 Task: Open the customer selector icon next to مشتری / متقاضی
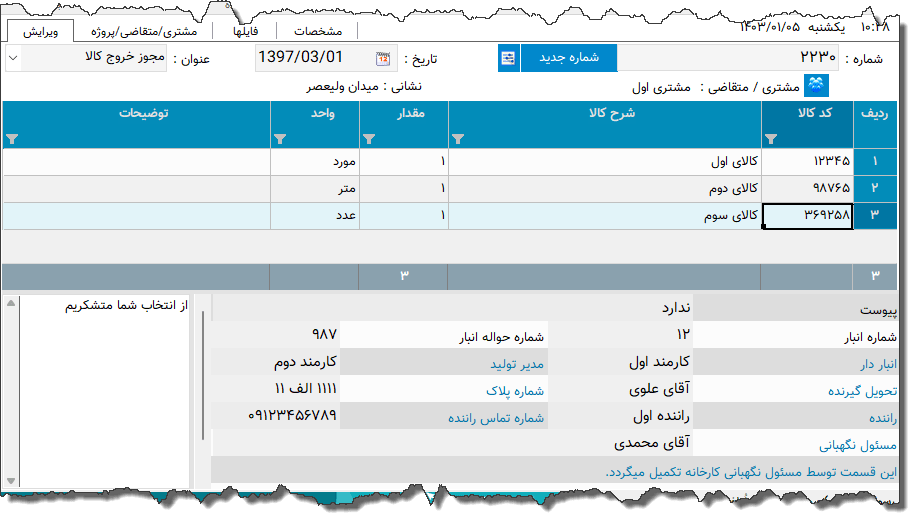point(817,85)
